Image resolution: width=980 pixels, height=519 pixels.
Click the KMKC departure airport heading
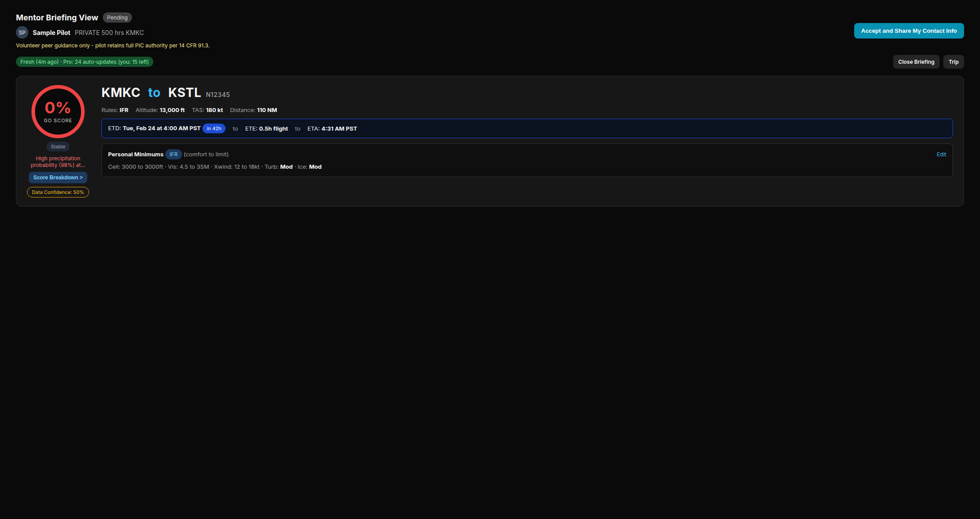pos(121,93)
